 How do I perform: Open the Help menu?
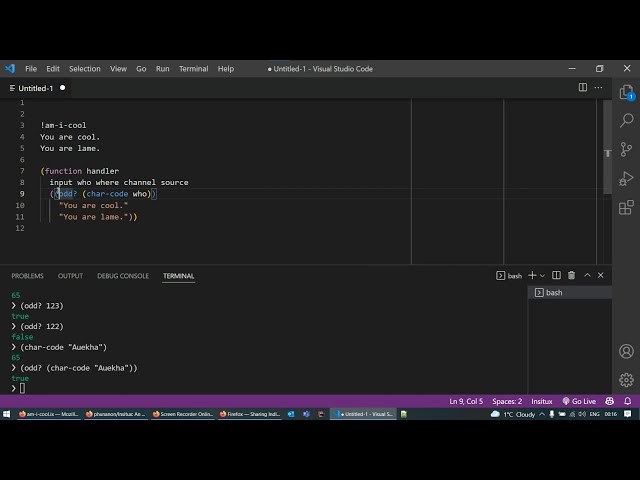point(226,69)
